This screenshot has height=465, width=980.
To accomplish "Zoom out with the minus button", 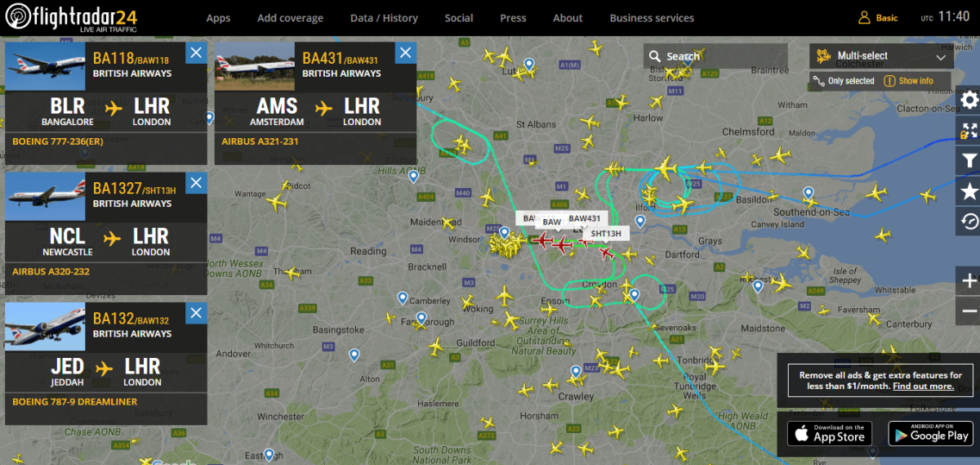I will (969, 311).
